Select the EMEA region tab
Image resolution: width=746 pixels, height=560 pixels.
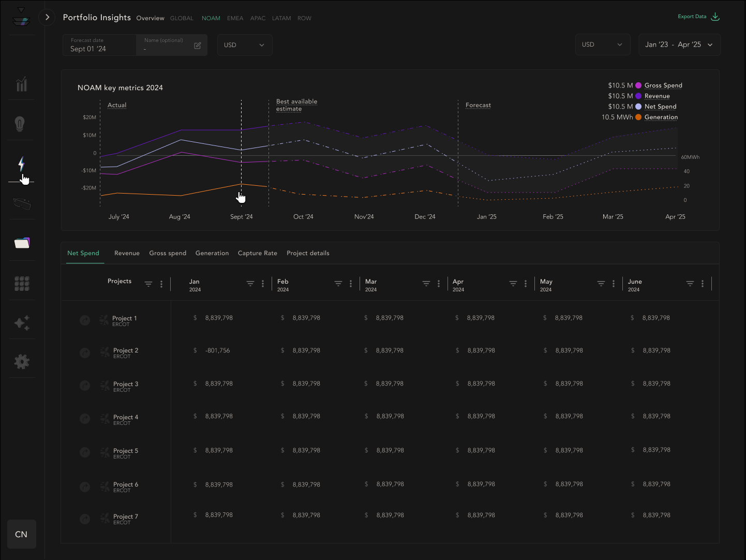(x=235, y=18)
